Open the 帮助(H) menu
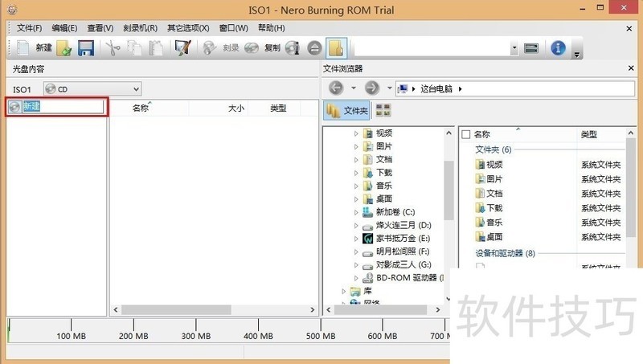This screenshot has height=364, width=643. (271, 28)
